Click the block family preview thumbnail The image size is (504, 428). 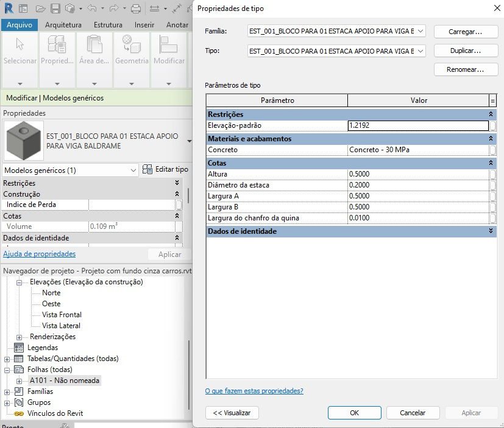coord(23,141)
